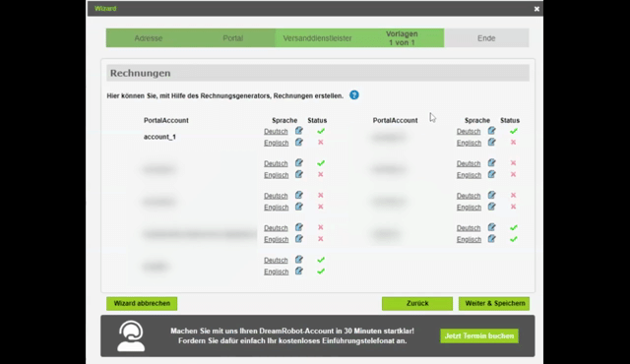Switch to the Portal wizard step

click(233, 38)
